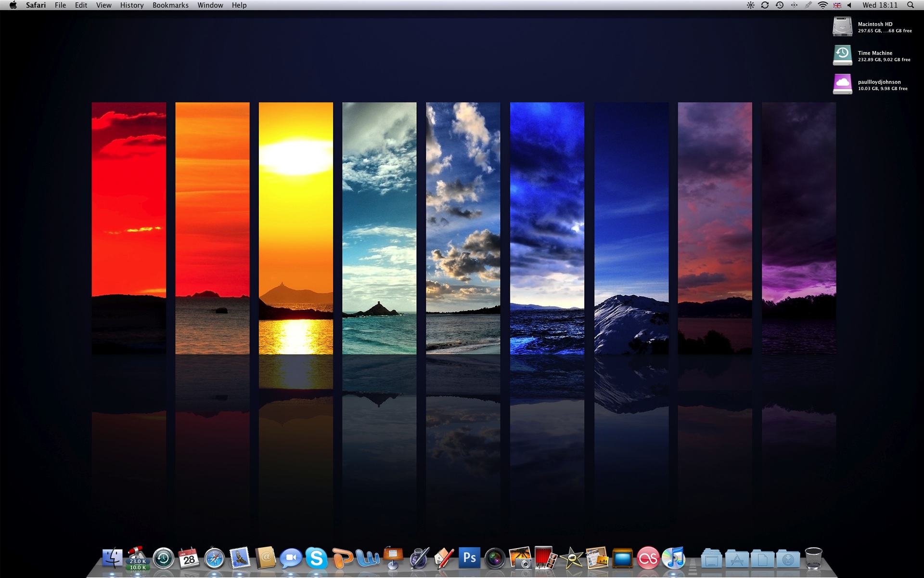The image size is (924, 578).
Task: Open the Apple menu
Action: pos(13,5)
